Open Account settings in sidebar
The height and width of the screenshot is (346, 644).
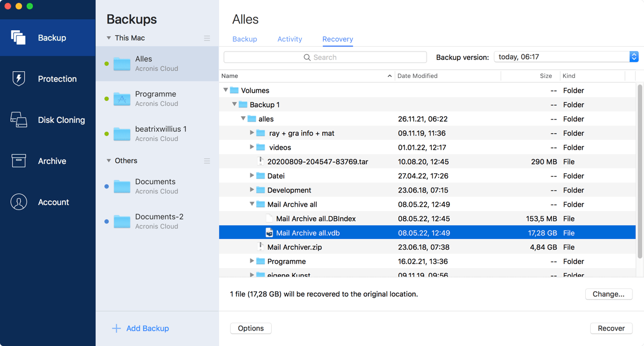click(48, 202)
